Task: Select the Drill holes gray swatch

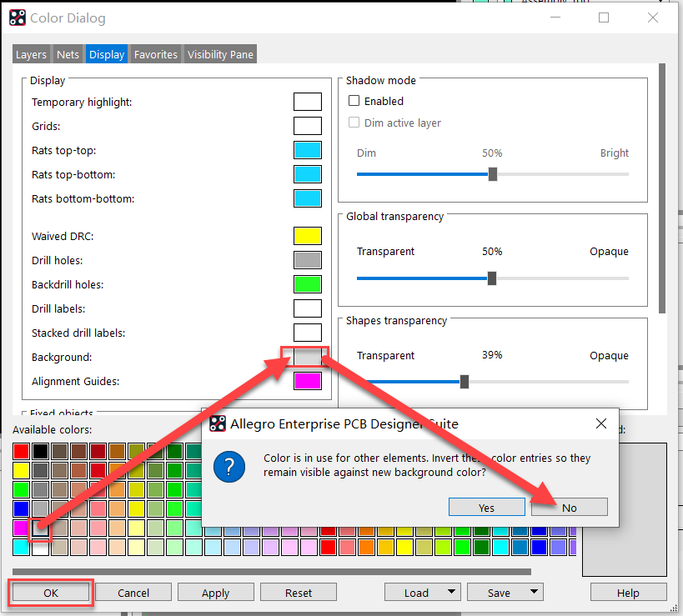Action: point(308,260)
